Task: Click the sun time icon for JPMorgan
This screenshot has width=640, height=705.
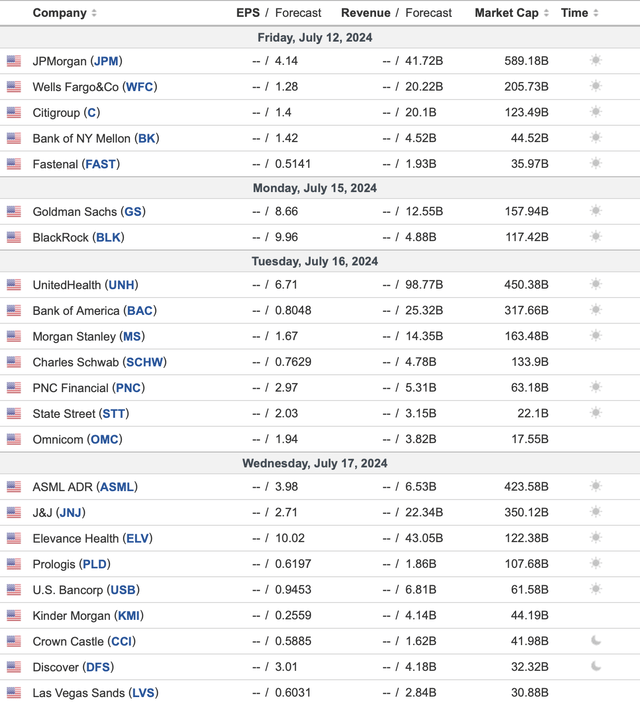Action: (x=595, y=60)
